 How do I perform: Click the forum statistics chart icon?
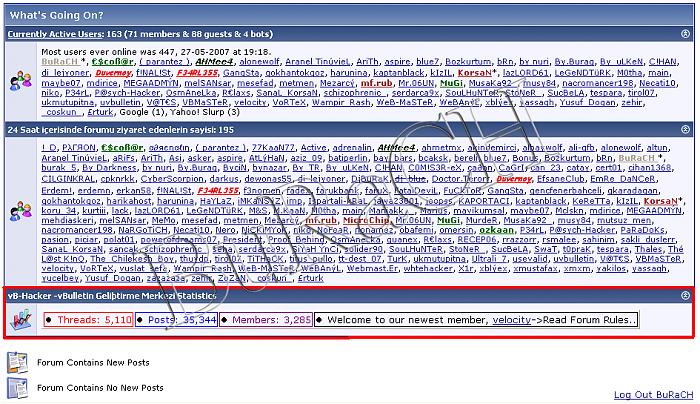(20, 320)
